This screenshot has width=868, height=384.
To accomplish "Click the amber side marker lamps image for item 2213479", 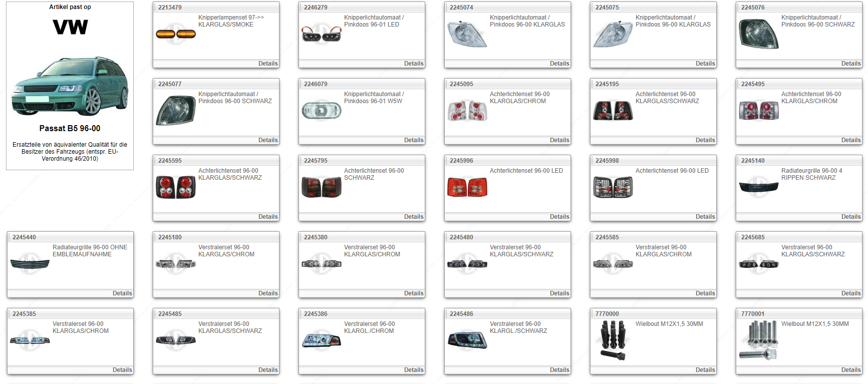I will (x=176, y=34).
